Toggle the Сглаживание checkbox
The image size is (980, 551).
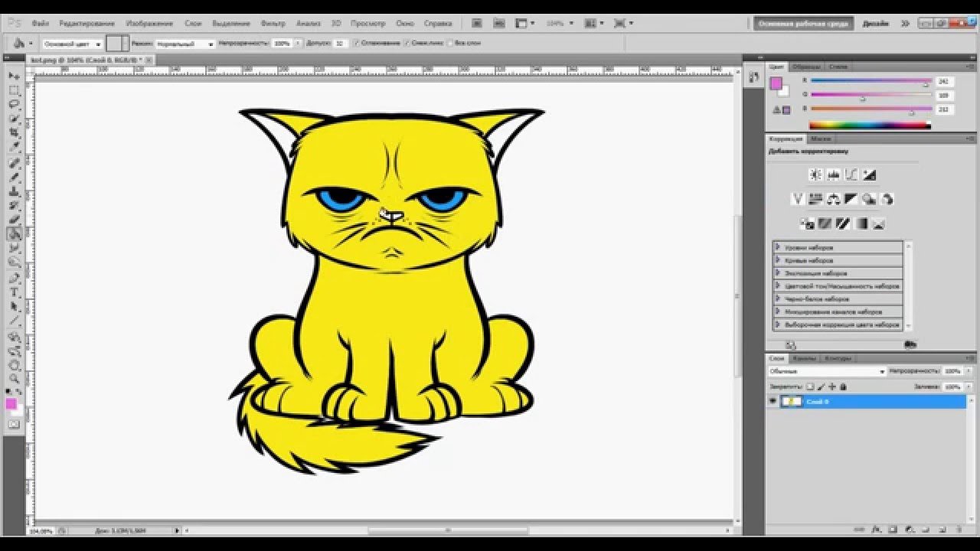tap(356, 44)
